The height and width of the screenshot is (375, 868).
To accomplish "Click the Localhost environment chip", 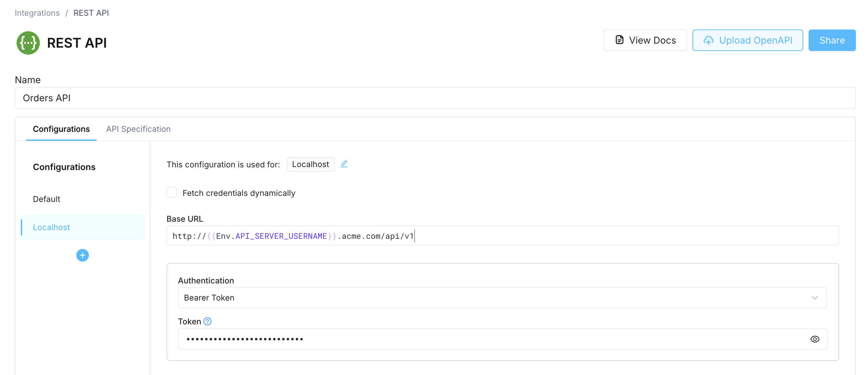I will (x=310, y=164).
